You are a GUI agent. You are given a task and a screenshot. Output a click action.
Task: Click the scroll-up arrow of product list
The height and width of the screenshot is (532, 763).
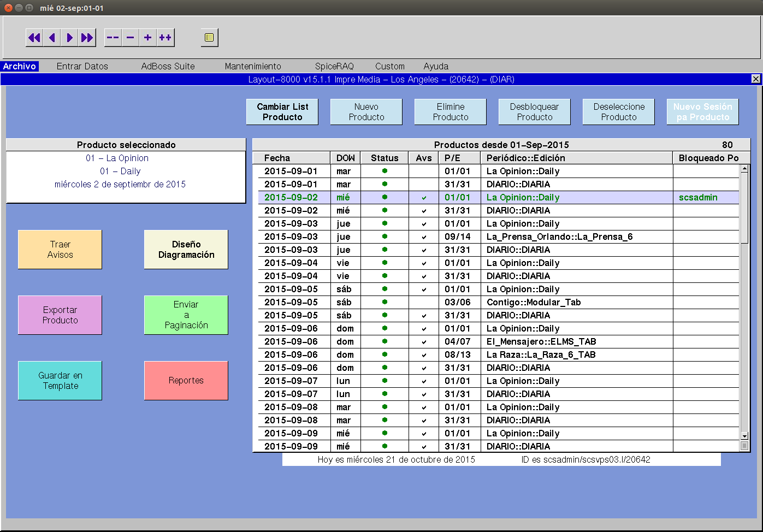[x=744, y=169]
